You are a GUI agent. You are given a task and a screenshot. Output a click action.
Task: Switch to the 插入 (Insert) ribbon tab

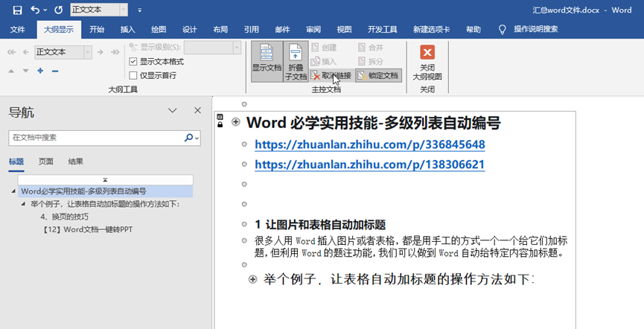127,30
